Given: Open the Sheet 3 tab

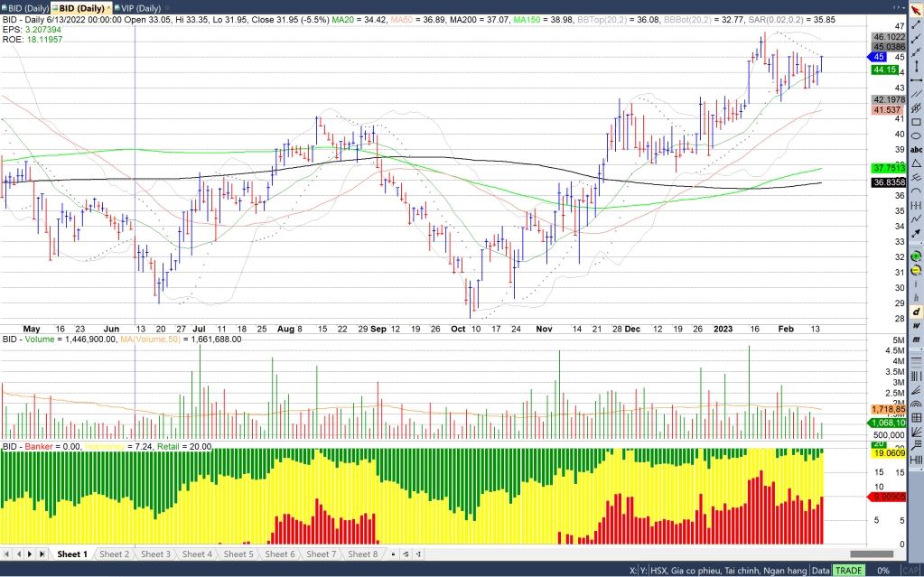Looking at the screenshot, I should [x=155, y=554].
